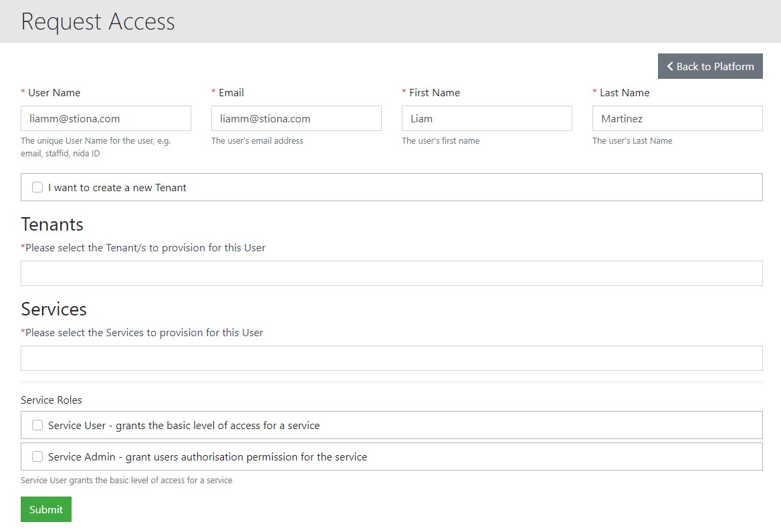The height and width of the screenshot is (532, 781).
Task: Select the Service User row container
Action: [x=391, y=424]
